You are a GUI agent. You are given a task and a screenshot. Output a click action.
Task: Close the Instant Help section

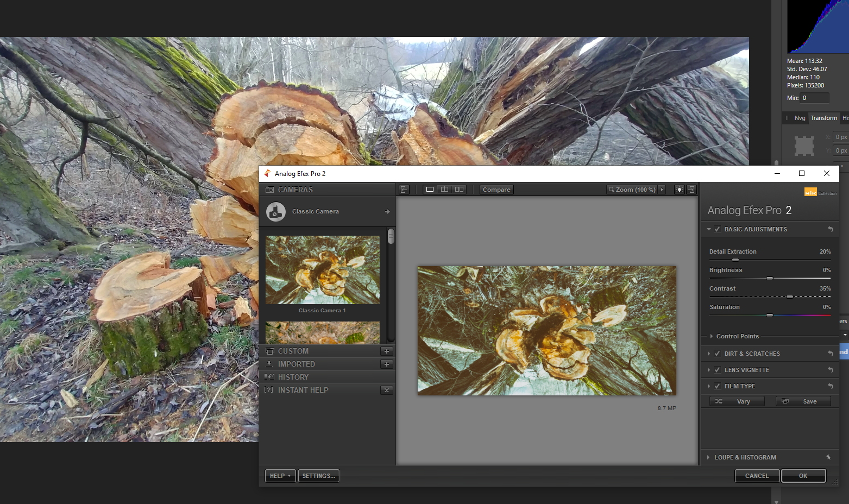tap(387, 390)
